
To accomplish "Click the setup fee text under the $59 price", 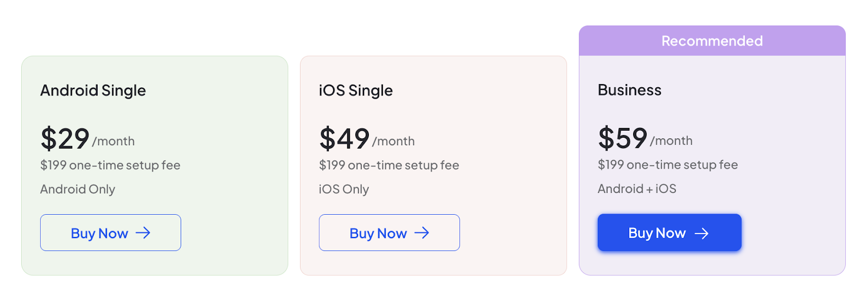I will tap(667, 165).
